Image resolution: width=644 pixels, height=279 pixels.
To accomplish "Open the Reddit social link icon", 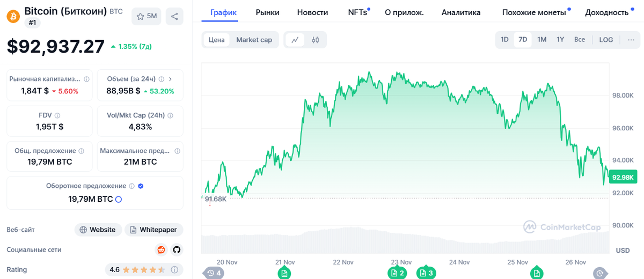I will coord(161,249).
